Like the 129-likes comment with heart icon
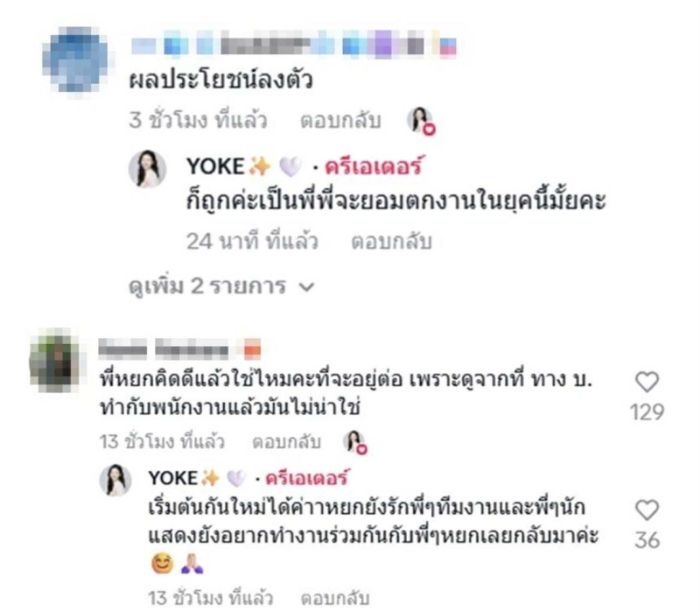 (647, 383)
